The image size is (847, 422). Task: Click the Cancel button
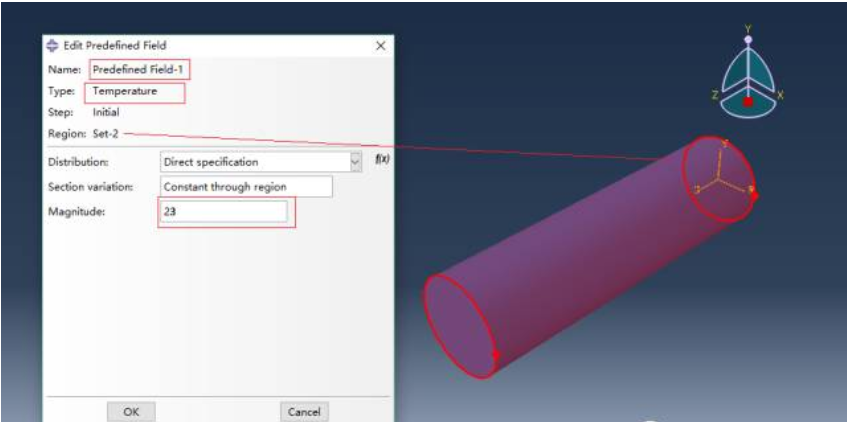(304, 412)
